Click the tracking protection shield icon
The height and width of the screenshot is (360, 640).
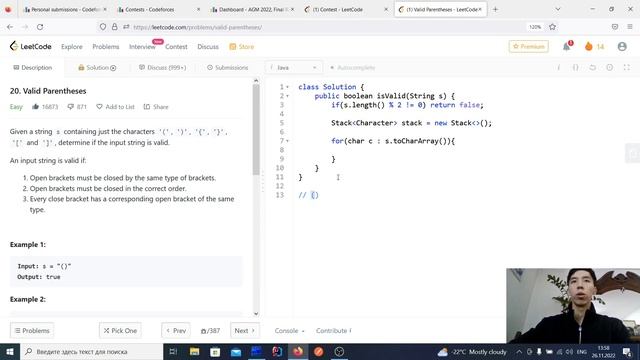click(x=103, y=27)
